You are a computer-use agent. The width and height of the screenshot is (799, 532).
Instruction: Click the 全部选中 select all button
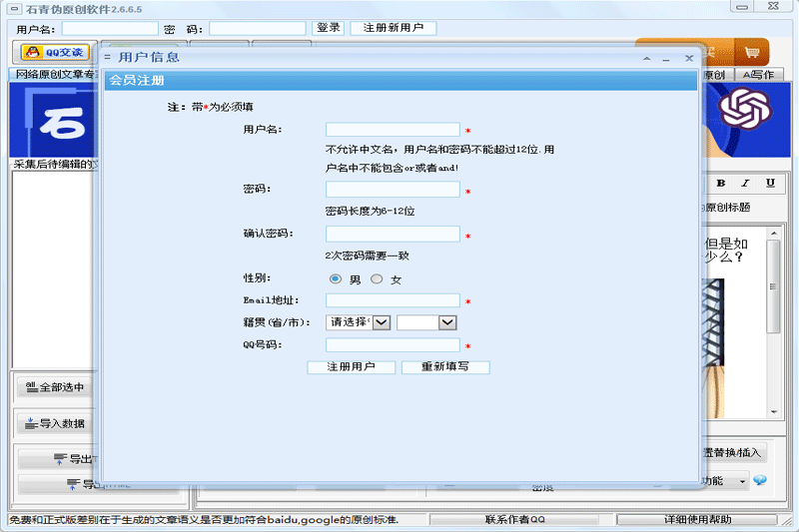(x=54, y=387)
